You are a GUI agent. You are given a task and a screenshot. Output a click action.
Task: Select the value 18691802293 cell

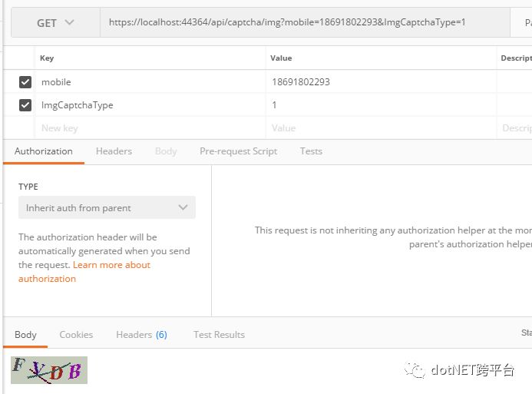click(x=381, y=81)
